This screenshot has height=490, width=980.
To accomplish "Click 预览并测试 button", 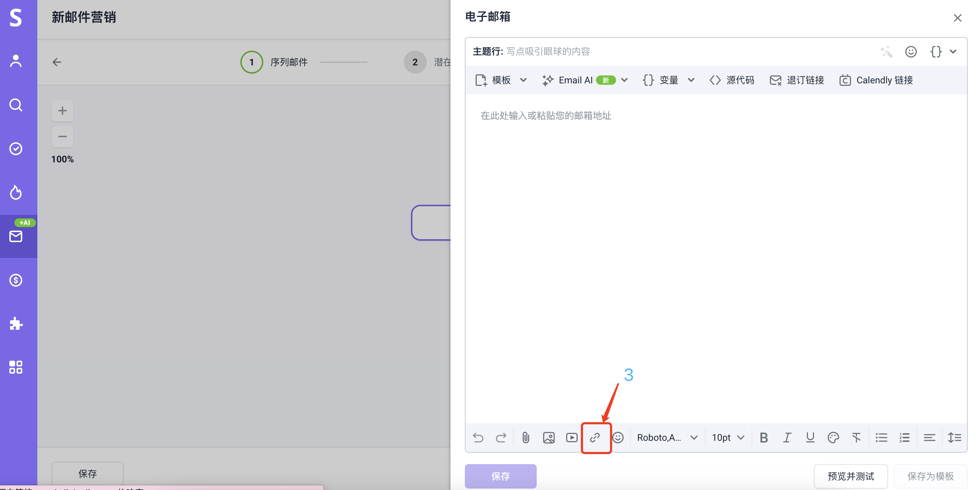I will coord(851,476).
